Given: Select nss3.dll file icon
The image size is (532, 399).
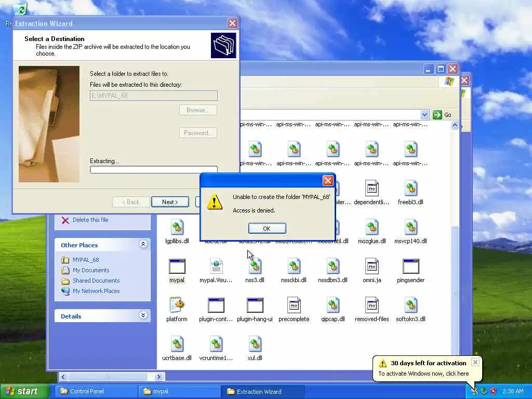Looking at the screenshot, I should [x=255, y=267].
